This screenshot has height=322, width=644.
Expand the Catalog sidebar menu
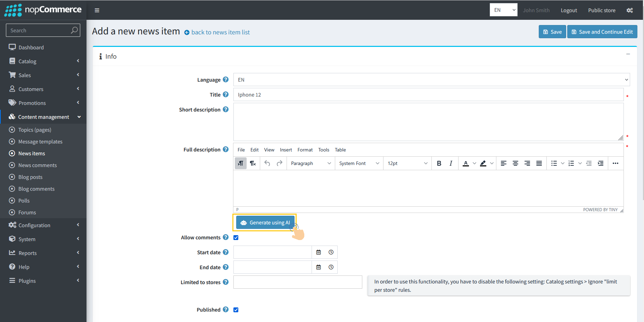[x=44, y=61]
